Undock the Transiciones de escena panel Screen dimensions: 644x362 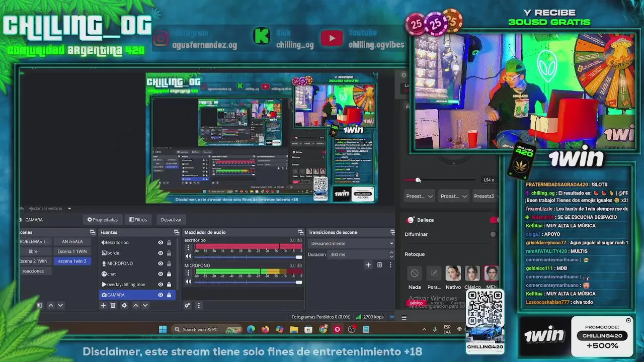393,232
